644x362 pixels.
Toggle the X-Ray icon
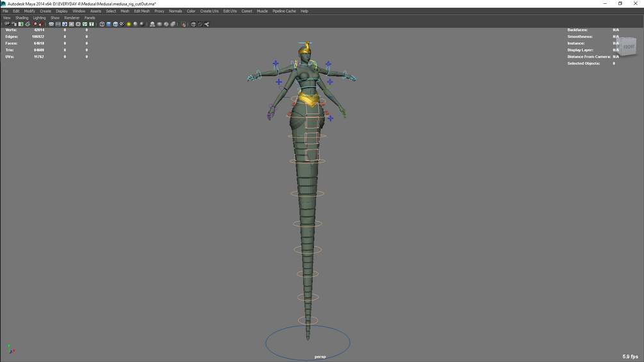pyautogui.click(x=193, y=24)
